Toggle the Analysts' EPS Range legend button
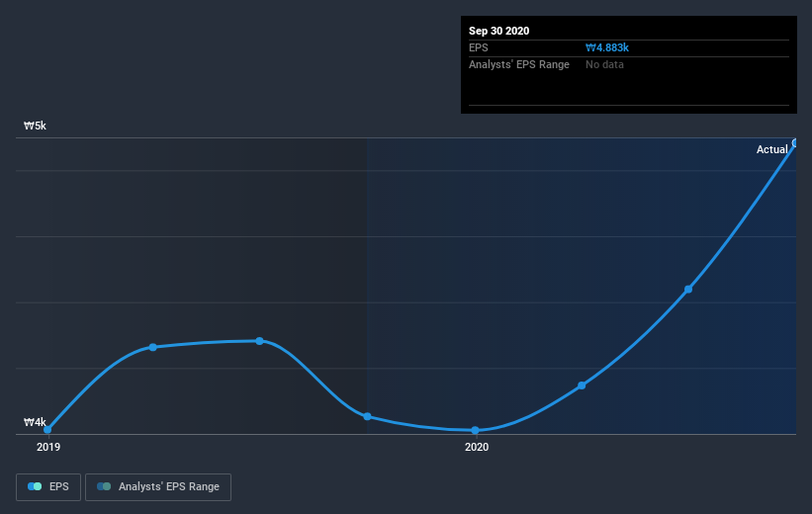 coord(158,487)
